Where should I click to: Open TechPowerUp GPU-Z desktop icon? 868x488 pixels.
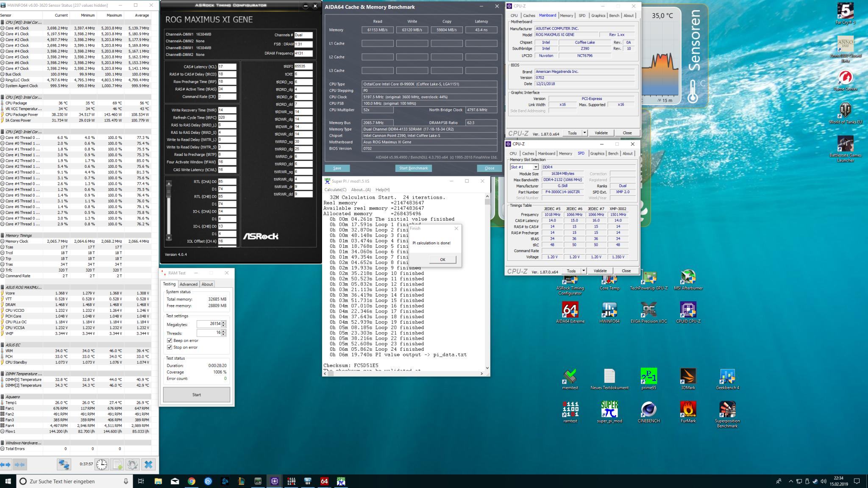coord(648,280)
